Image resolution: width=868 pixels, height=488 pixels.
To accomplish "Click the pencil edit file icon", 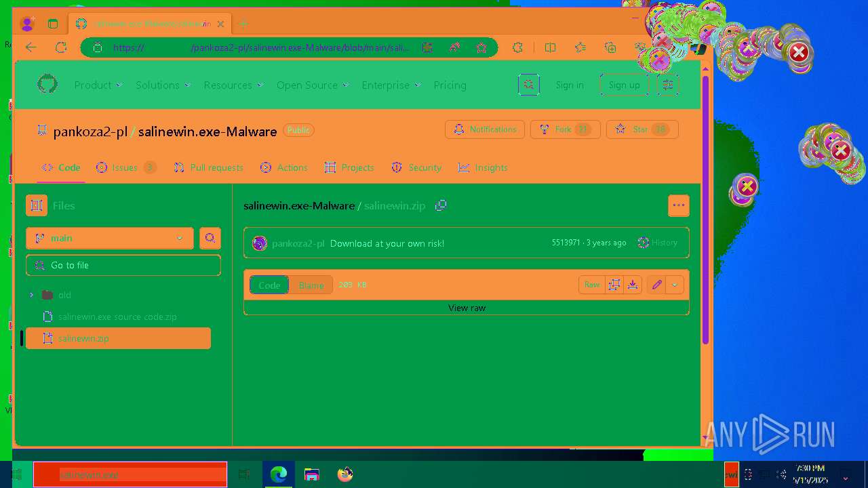I will pos(656,285).
